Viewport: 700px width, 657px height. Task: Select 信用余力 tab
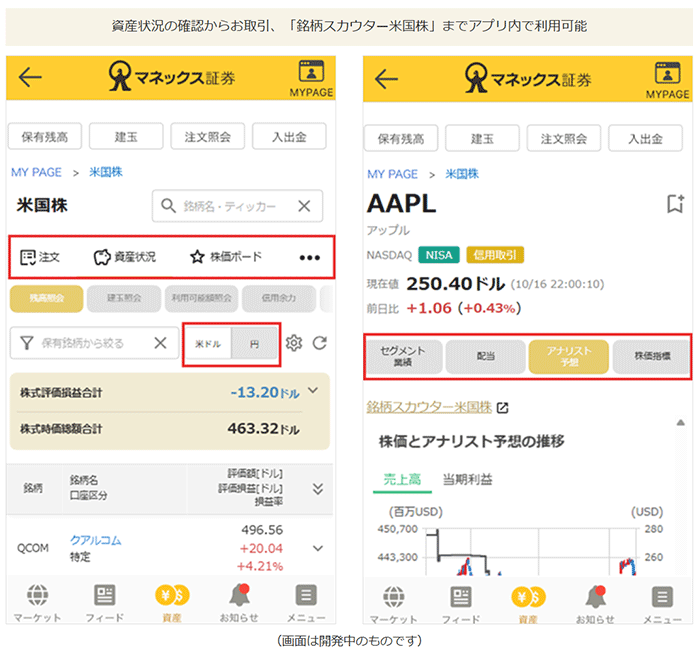[x=279, y=298]
